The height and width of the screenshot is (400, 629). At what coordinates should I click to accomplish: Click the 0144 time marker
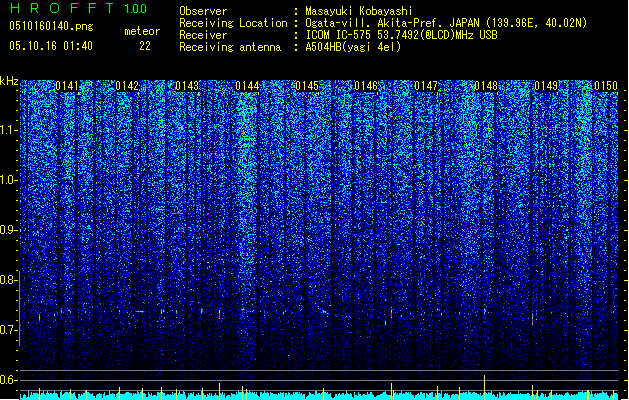pos(247,86)
